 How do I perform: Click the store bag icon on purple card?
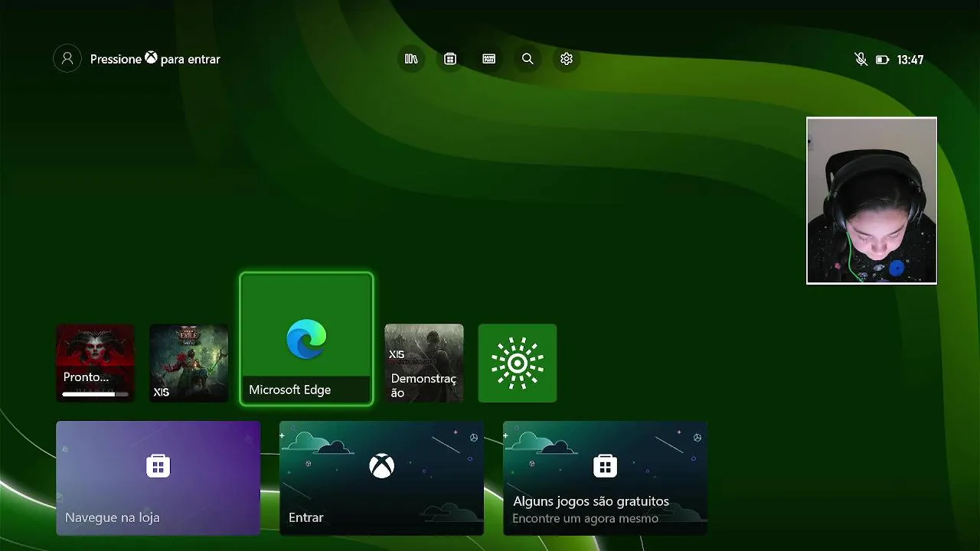pyautogui.click(x=158, y=465)
